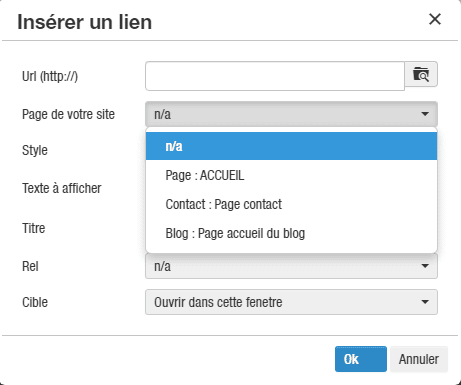Expand the Cible dropdown
Image resolution: width=461 pixels, height=385 pixels.
pyautogui.click(x=291, y=302)
